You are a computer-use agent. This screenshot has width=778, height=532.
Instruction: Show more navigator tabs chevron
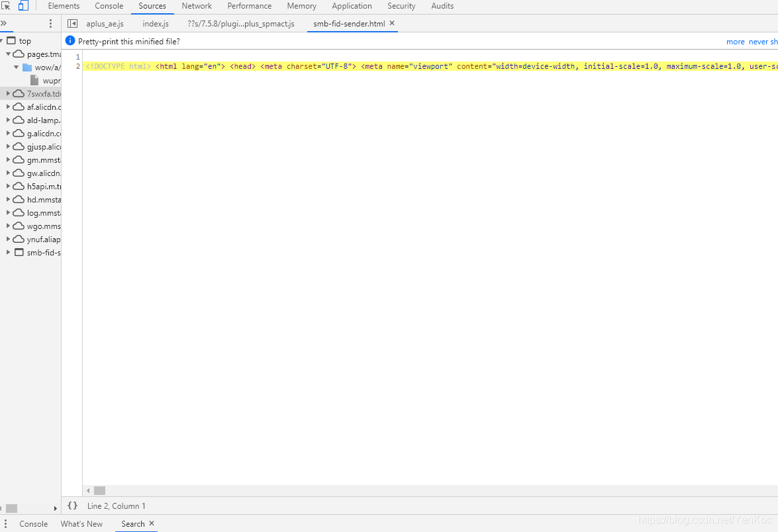(3, 23)
